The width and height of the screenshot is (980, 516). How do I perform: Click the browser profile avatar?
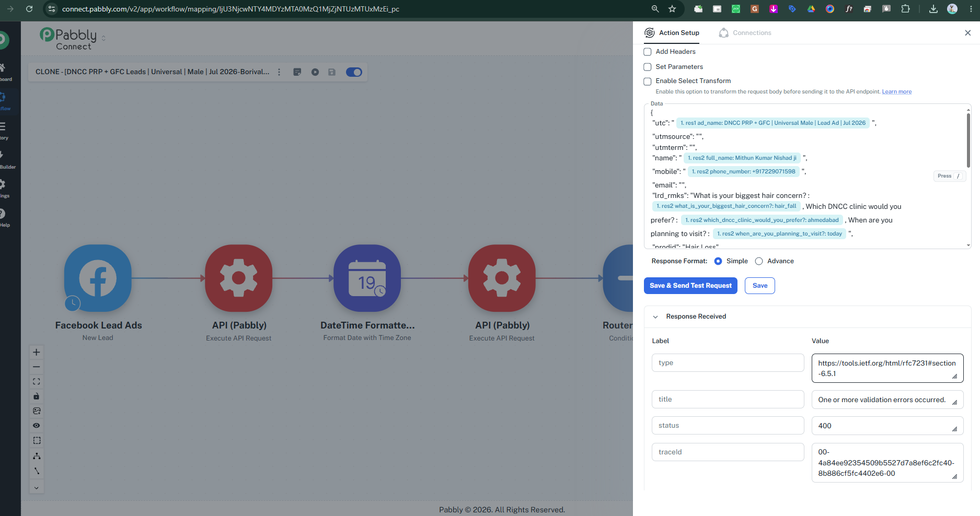click(952, 9)
